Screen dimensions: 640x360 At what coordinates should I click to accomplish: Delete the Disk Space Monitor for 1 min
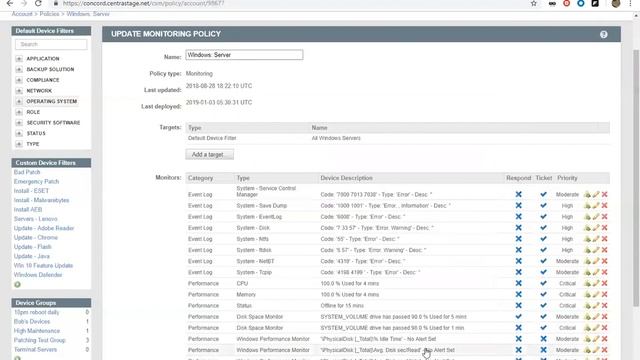[x=604, y=328]
